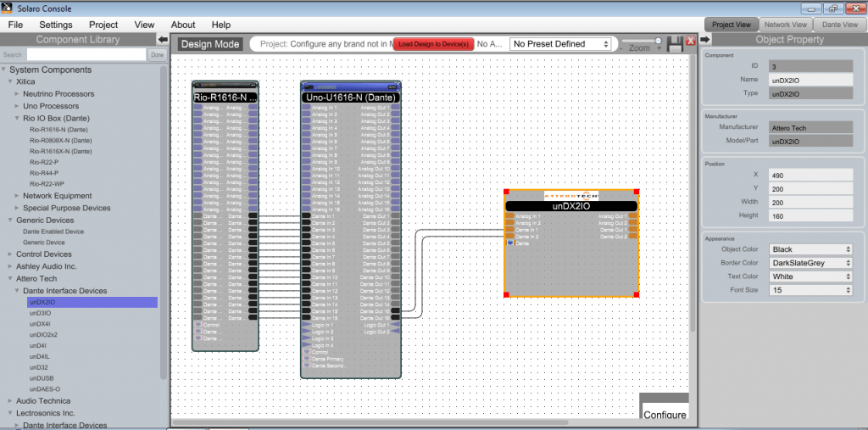Image resolution: width=868 pixels, height=430 pixels.
Task: Click the Dante Out 16 port on Uno-U1616-N
Action: (395, 318)
